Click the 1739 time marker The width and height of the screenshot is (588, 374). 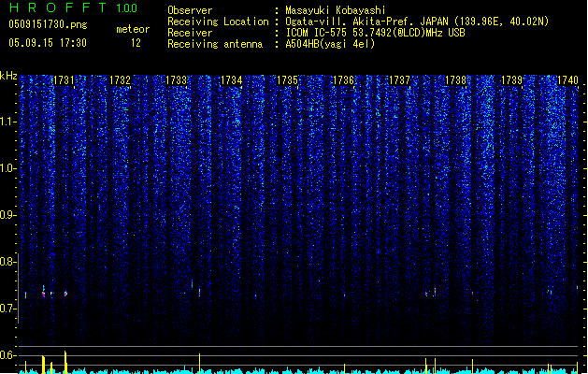[x=512, y=80]
